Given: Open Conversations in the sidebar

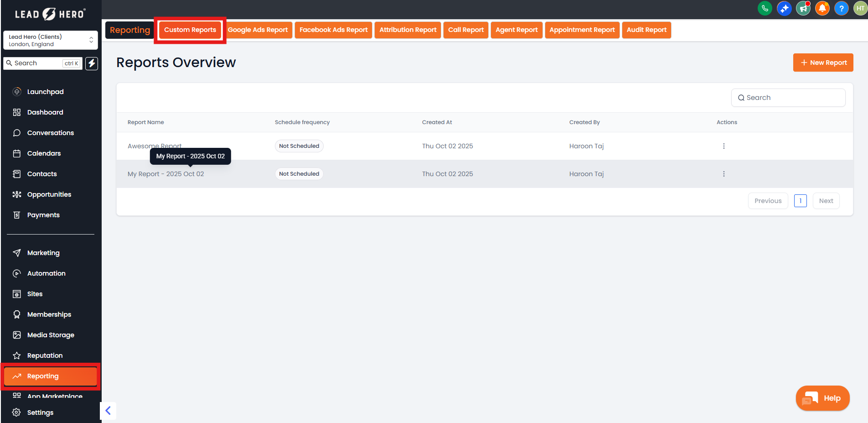Looking at the screenshot, I should point(50,133).
